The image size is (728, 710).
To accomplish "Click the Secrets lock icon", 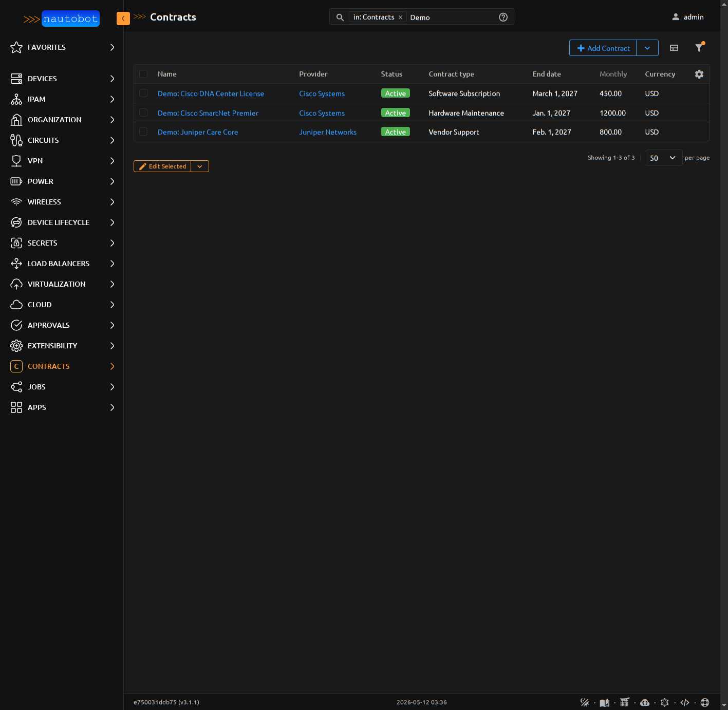I will tap(16, 243).
